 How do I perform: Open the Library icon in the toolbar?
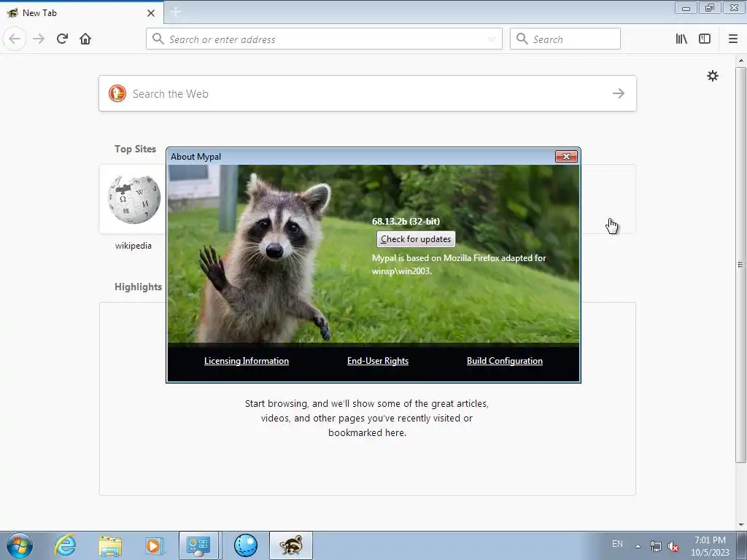click(681, 39)
